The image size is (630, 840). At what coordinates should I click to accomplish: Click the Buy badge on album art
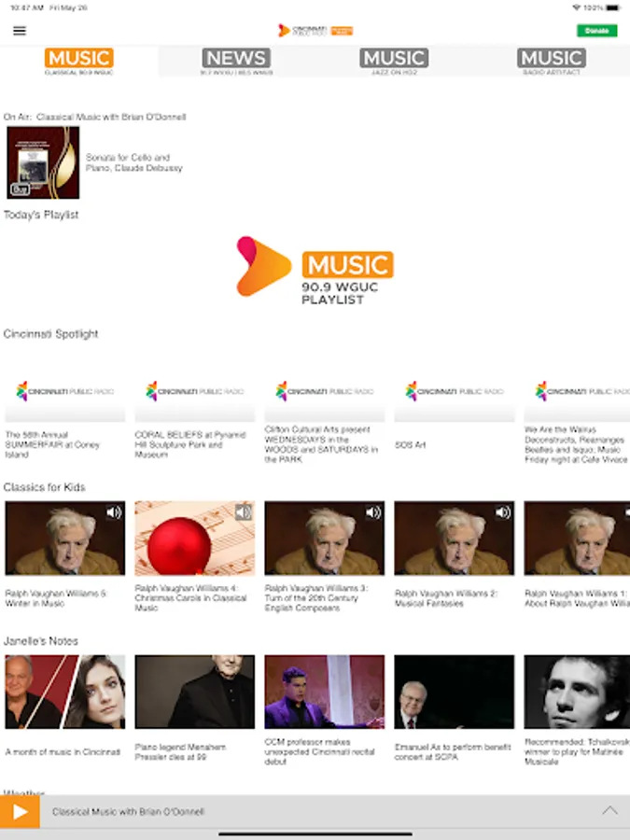tap(20, 189)
